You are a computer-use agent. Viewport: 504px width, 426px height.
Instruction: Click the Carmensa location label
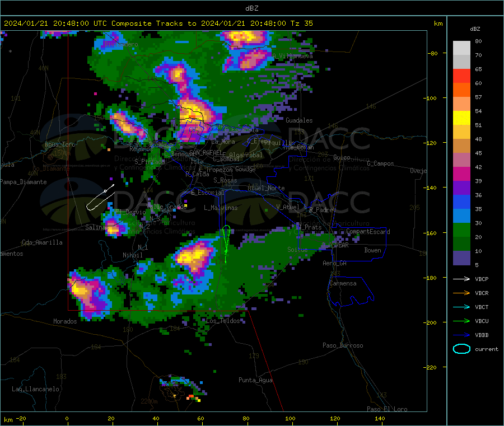click(x=343, y=283)
